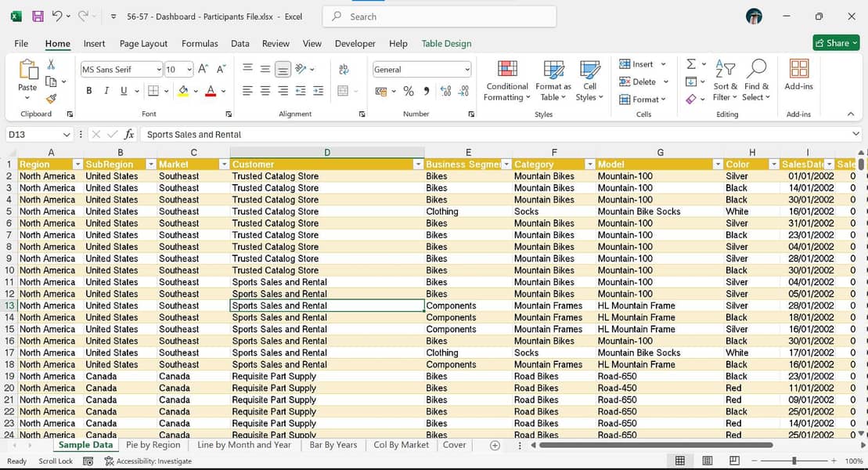
Task: Click Increase Decimal icon
Action: point(445,91)
